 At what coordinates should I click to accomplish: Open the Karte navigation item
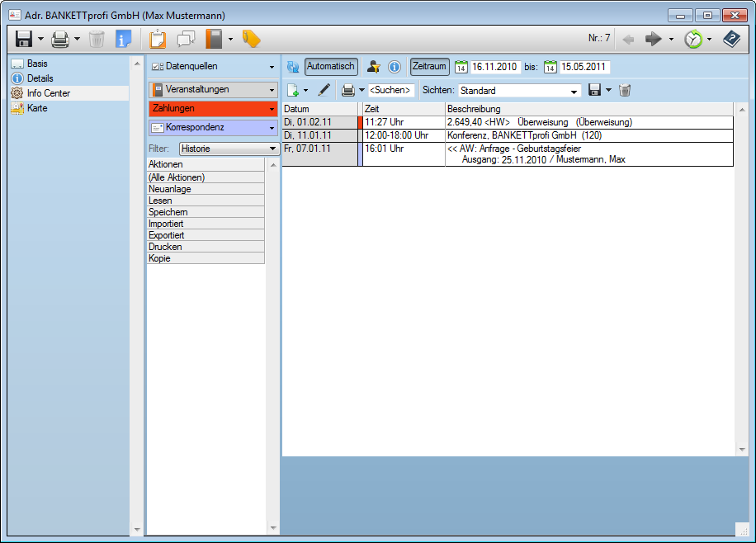coord(37,108)
